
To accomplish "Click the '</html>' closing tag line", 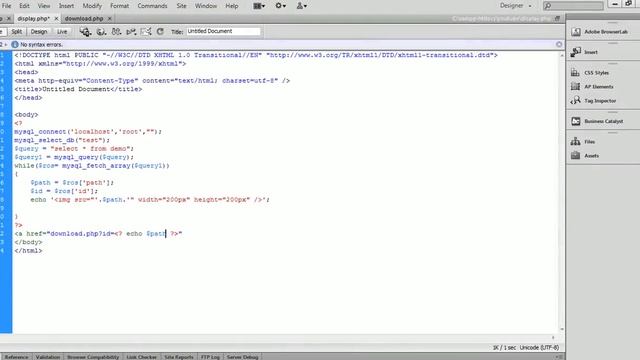I will pyautogui.click(x=28, y=251).
